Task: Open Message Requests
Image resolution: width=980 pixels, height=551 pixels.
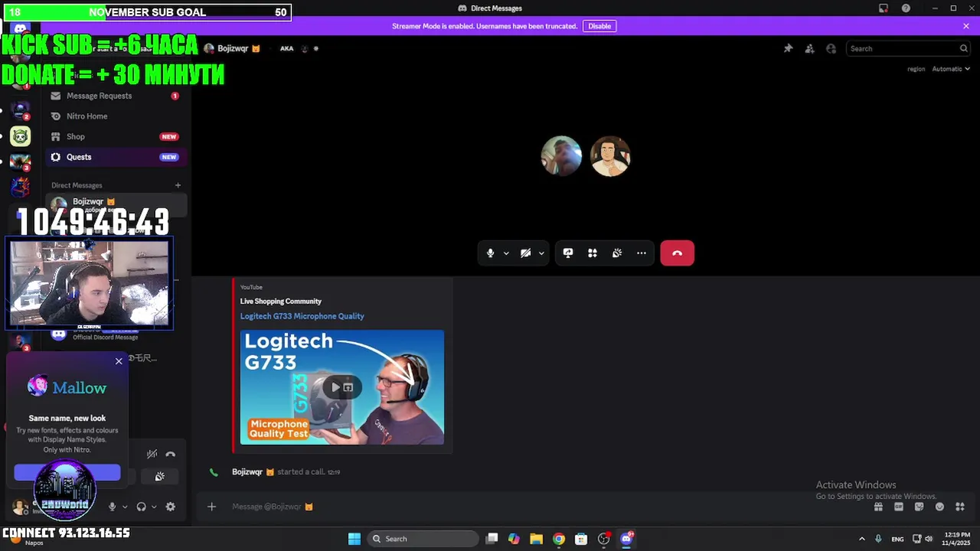Action: (x=115, y=96)
